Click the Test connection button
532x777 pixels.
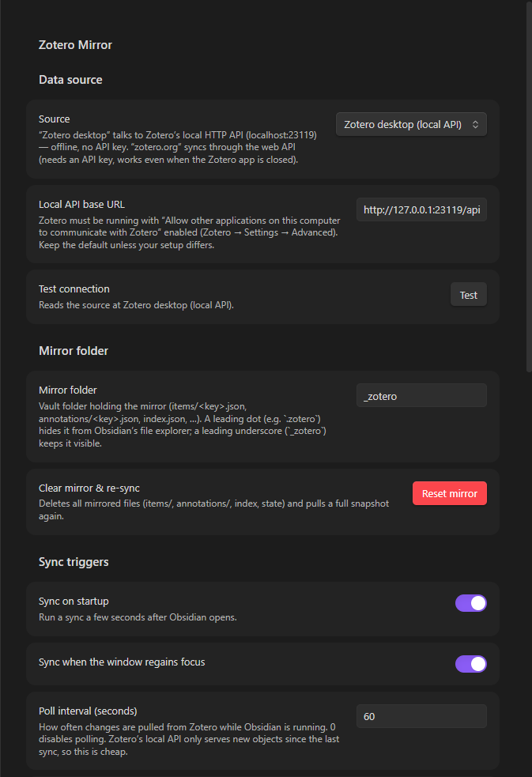pos(469,295)
